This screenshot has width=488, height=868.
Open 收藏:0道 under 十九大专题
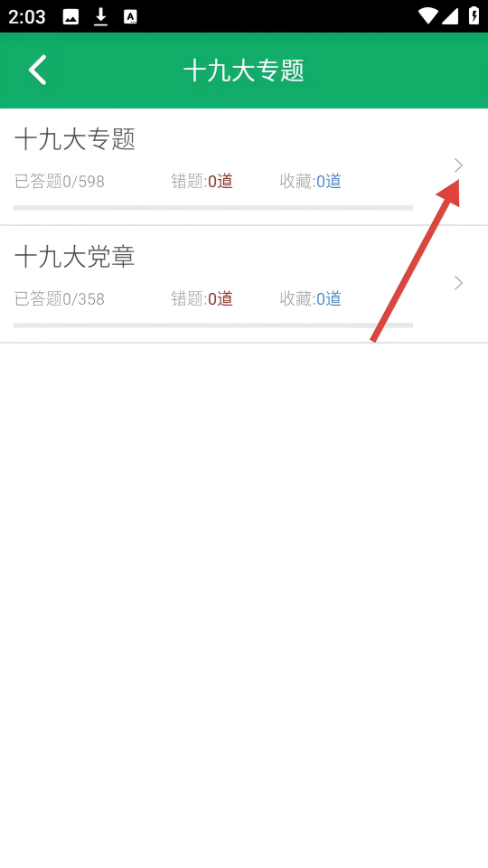[x=310, y=182]
